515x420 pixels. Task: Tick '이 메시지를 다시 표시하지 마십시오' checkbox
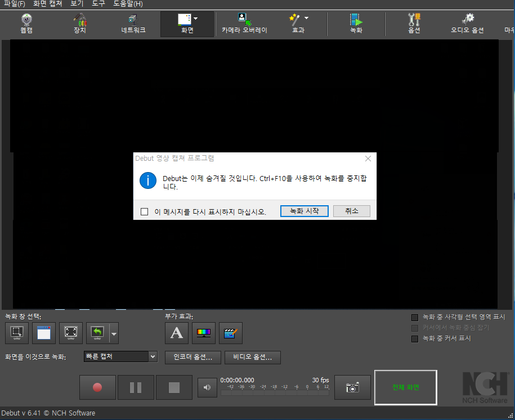pyautogui.click(x=144, y=211)
